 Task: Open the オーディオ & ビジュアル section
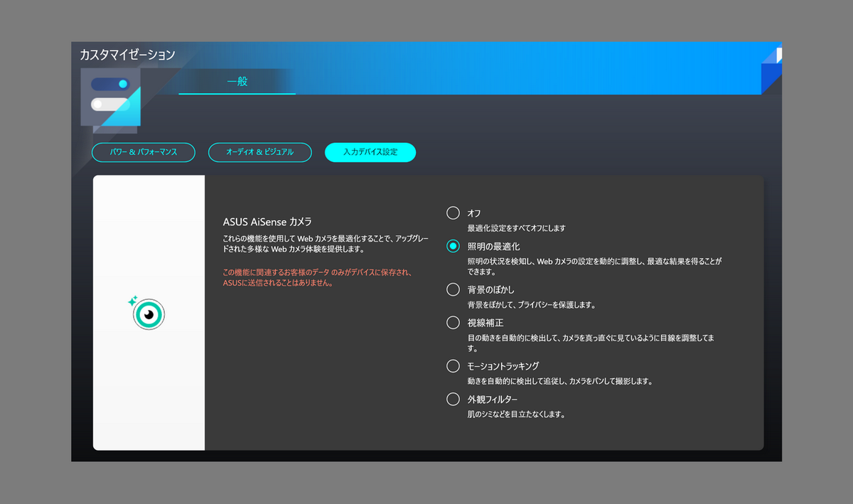click(x=259, y=152)
